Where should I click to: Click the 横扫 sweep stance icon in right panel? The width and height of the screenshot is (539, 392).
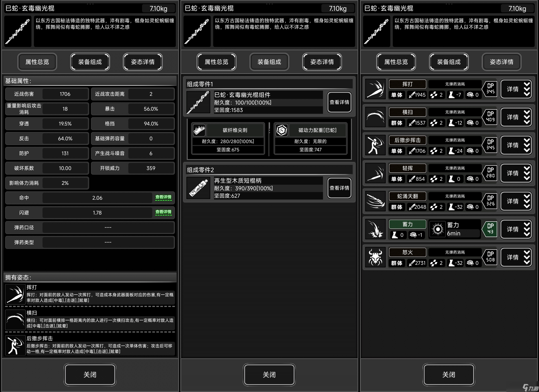click(x=375, y=117)
